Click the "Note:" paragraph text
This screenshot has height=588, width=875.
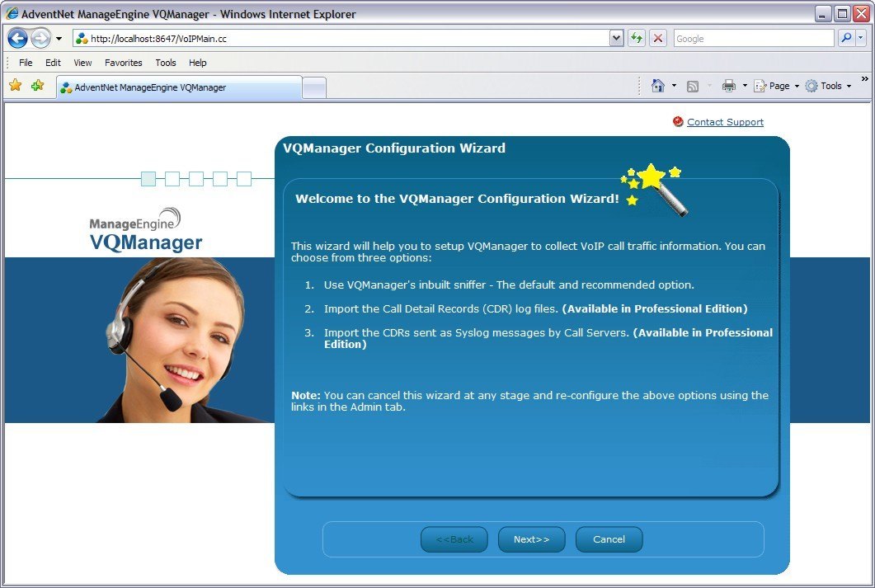529,401
